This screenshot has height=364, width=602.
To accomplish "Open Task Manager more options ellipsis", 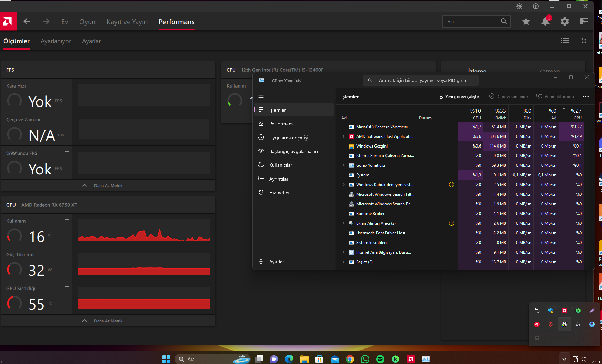I will [586, 97].
